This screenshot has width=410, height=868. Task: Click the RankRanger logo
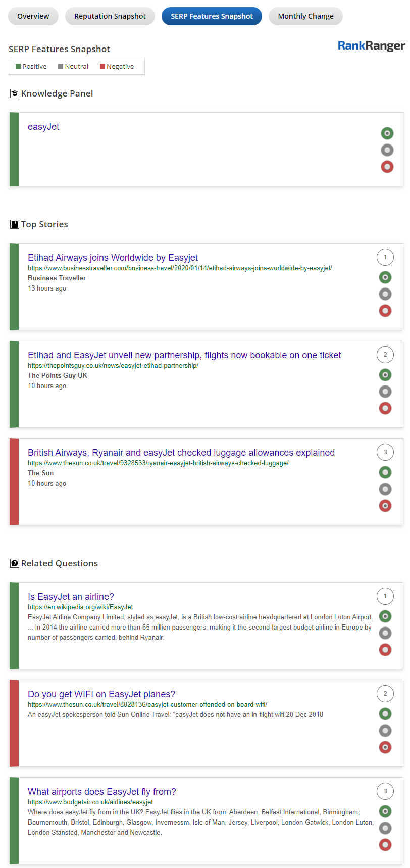371,46
